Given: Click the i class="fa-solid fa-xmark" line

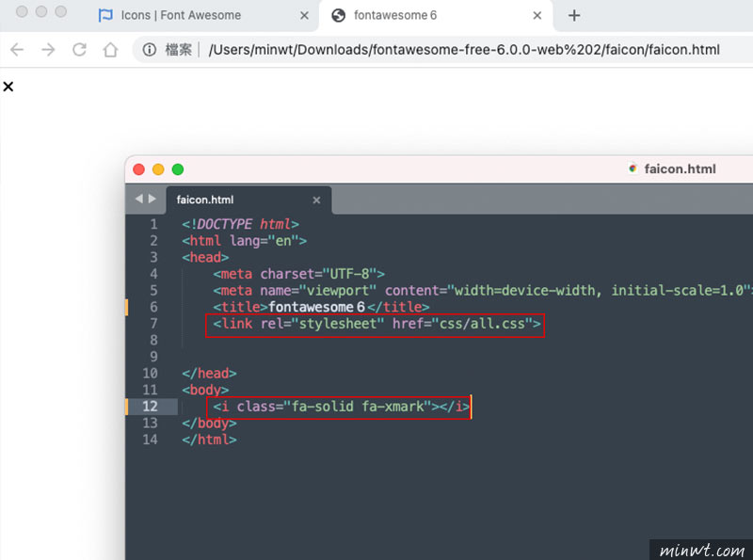Looking at the screenshot, I should coord(341,407).
